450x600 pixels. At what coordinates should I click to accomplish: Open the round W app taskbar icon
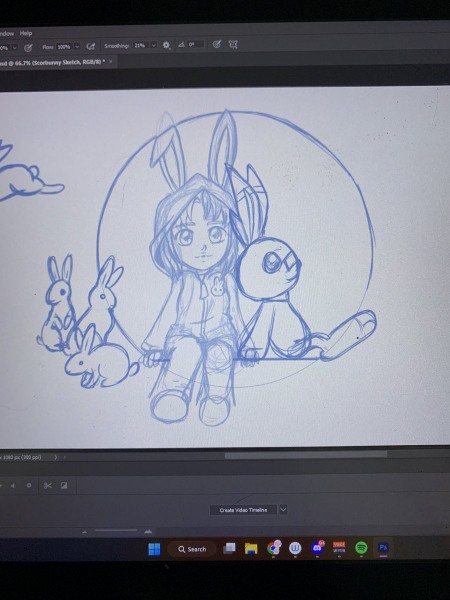tap(295, 548)
